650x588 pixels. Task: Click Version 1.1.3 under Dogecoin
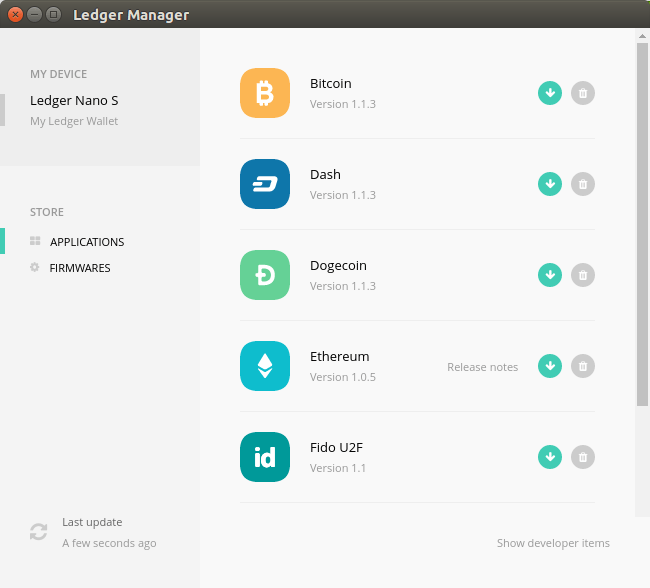[x=343, y=286]
